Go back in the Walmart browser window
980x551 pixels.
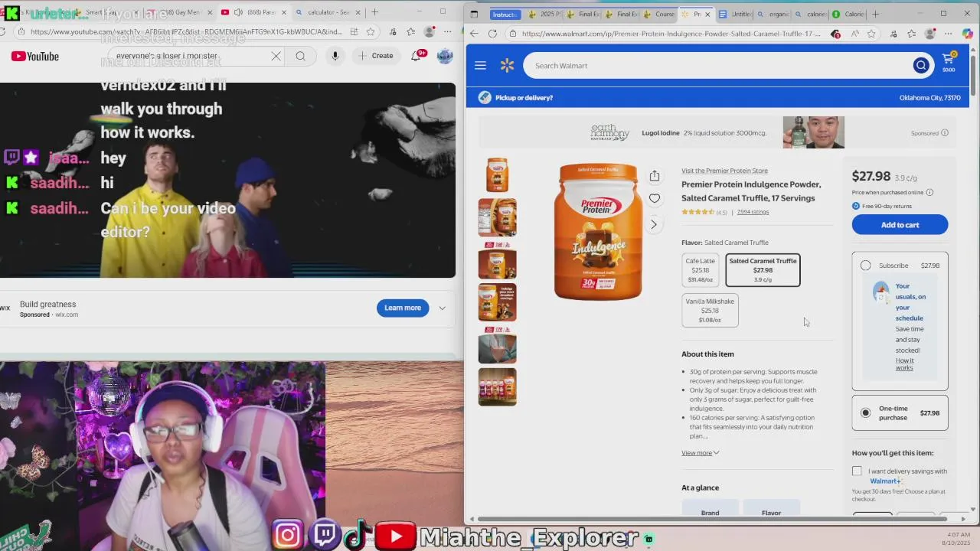(474, 34)
